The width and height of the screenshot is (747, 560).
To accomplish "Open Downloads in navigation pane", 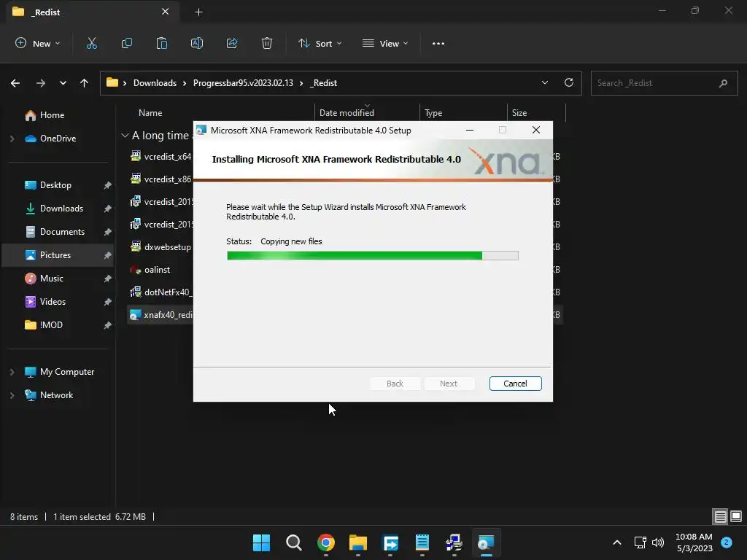I will [61, 209].
